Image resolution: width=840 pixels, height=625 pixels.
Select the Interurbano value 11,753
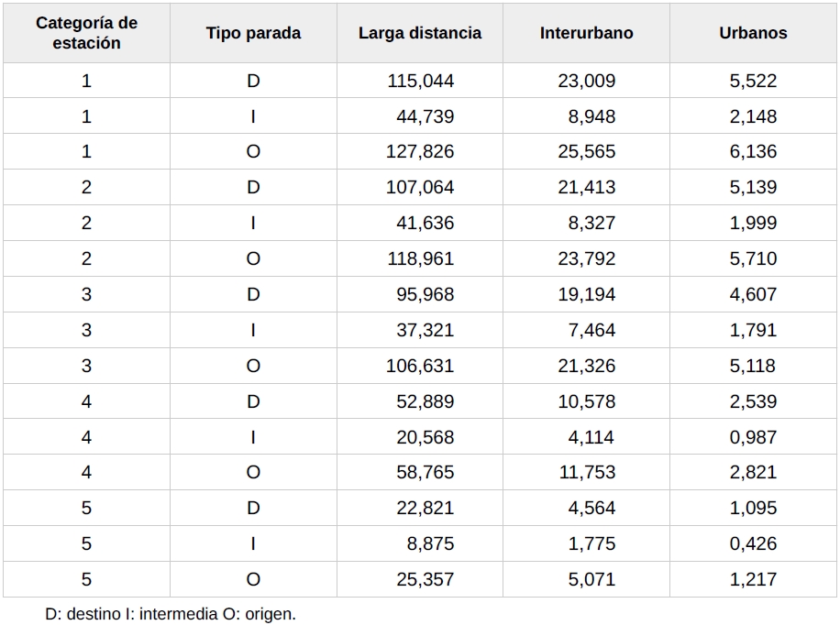[x=587, y=473]
